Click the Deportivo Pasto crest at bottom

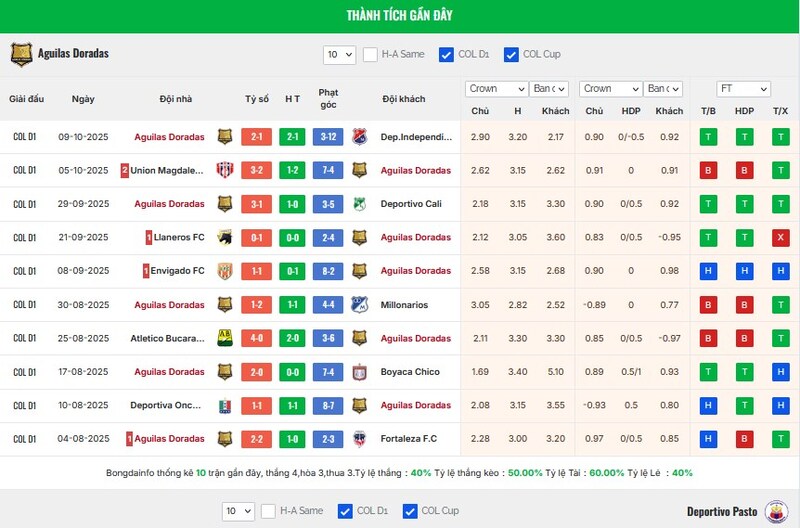pos(774,512)
